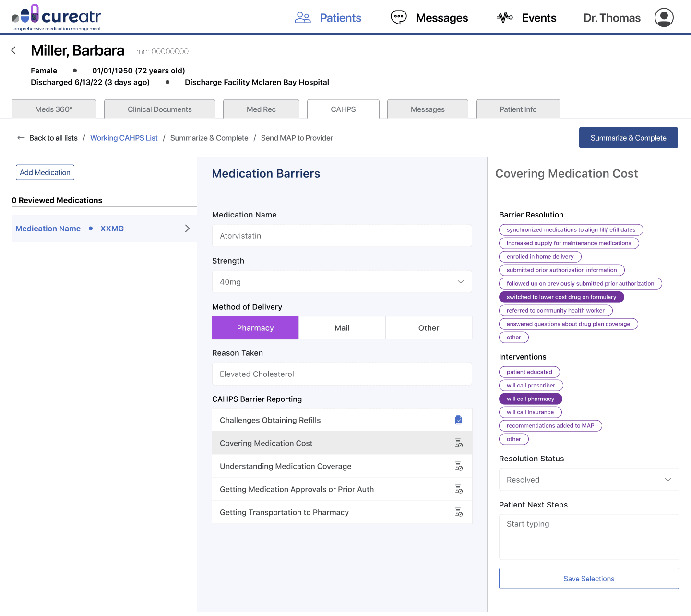This screenshot has height=616, width=691.
Task: Go back using arrow beside Miller, Barbara
Action: (13, 50)
